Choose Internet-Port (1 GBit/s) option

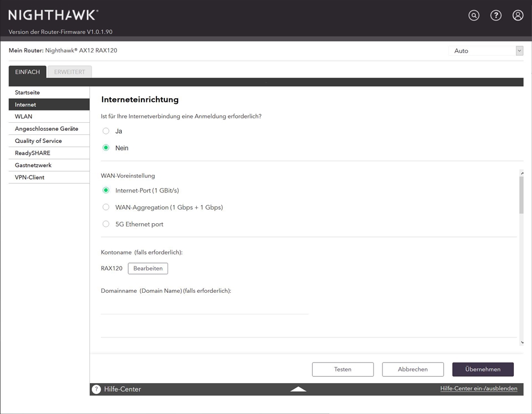point(106,190)
